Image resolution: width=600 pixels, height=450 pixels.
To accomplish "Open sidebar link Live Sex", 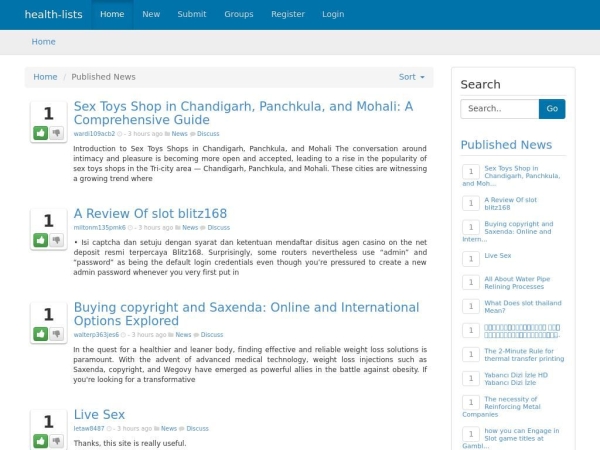I will coord(497,255).
